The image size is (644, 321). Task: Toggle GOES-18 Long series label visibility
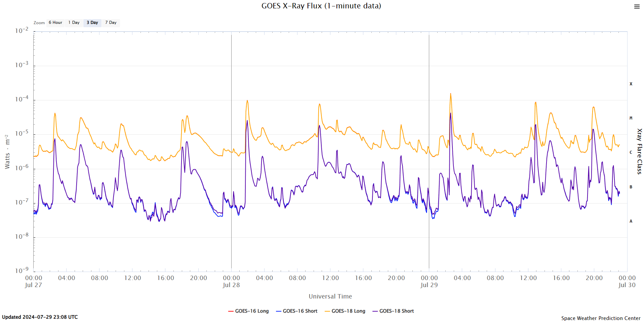coord(348,311)
